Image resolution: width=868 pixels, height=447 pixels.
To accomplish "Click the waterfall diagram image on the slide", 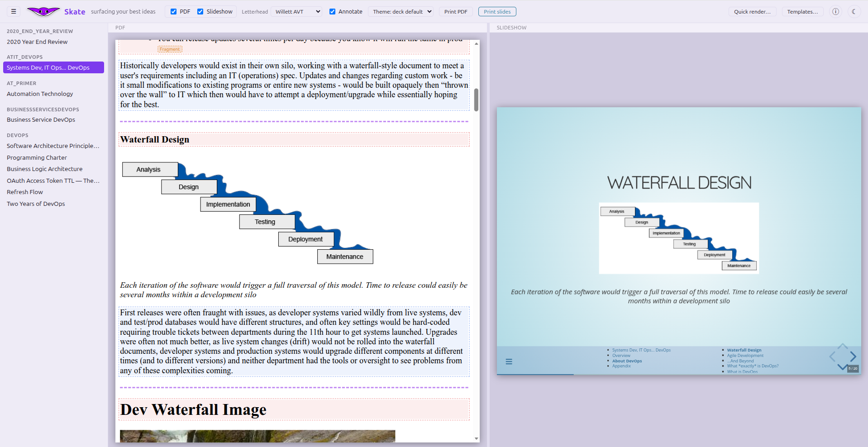I will pos(679,238).
